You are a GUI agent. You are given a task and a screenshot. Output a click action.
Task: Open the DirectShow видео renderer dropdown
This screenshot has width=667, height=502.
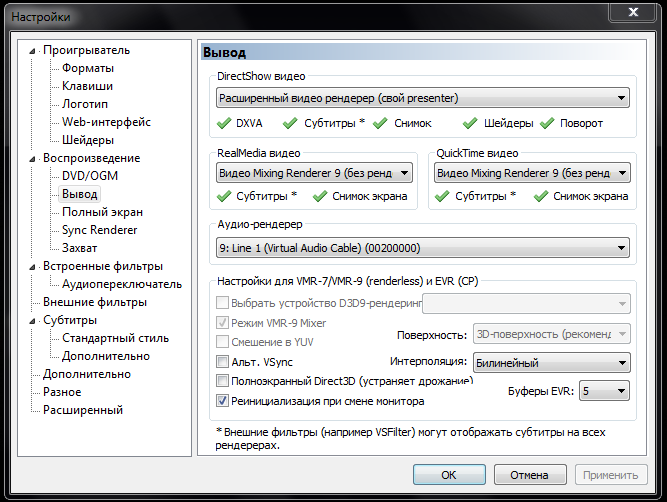click(423, 98)
